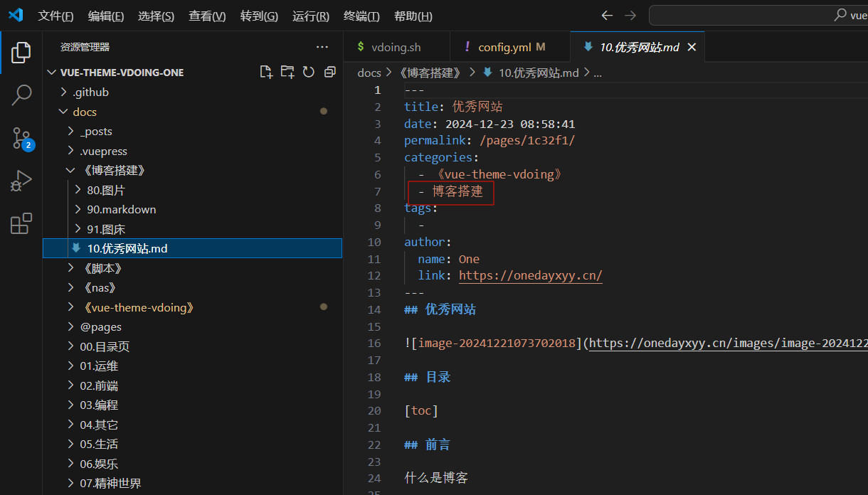Expand the 01.运维 folder
The height and width of the screenshot is (495, 868).
coord(193,366)
